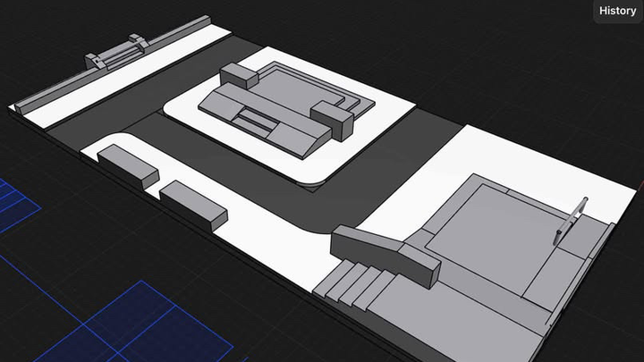Click the blue grid region on the far left
Screen dimensions: 644x362
[13, 206]
